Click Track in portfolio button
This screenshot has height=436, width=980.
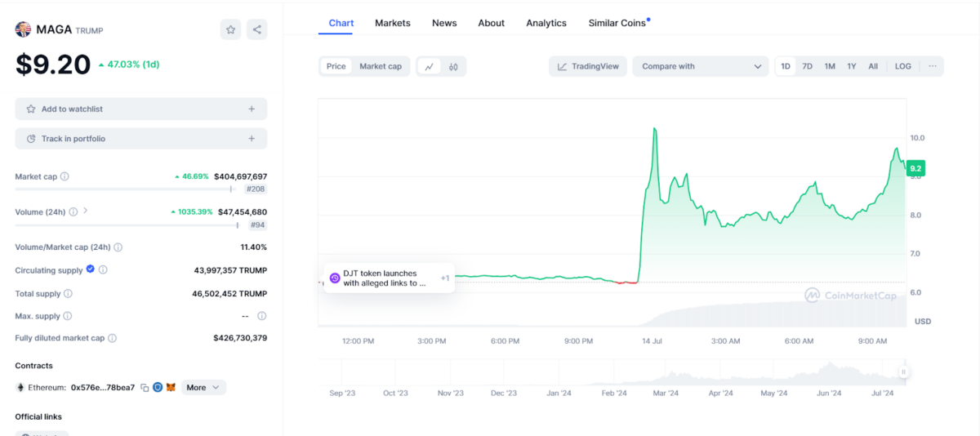[x=141, y=139]
